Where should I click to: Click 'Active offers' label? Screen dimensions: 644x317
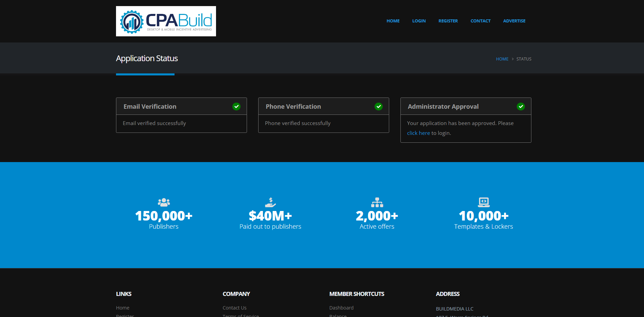pyautogui.click(x=377, y=227)
